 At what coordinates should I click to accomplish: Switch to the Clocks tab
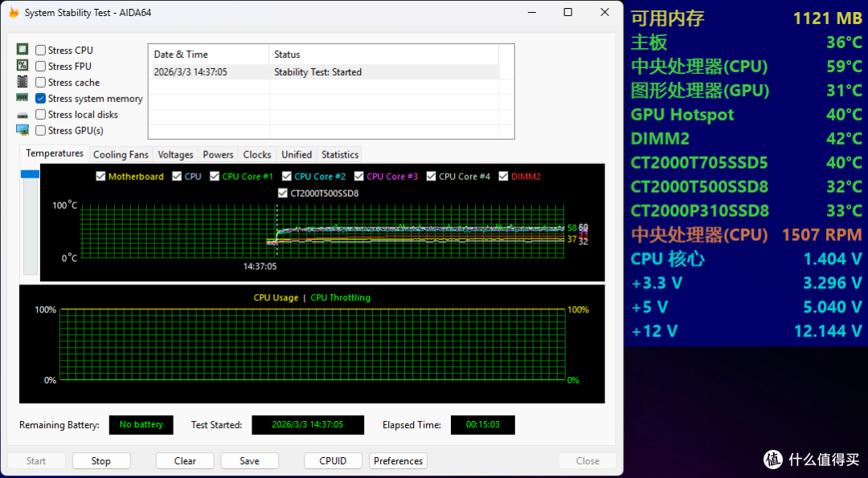click(x=257, y=155)
